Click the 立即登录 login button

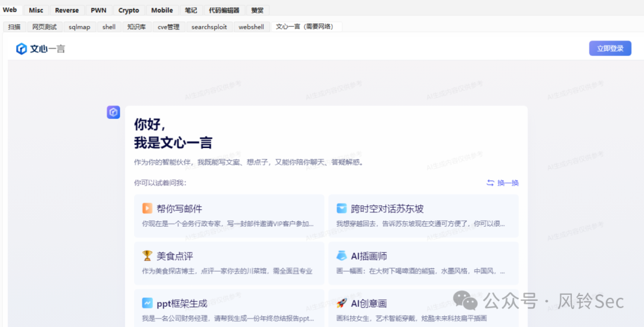[x=610, y=48]
